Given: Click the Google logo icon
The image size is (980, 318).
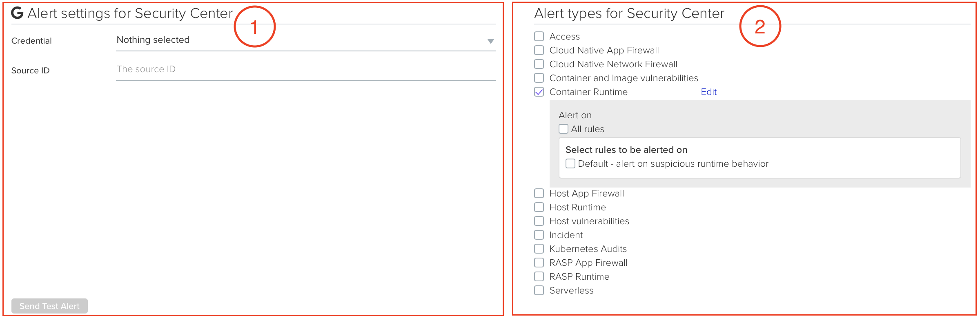Looking at the screenshot, I should tap(17, 13).
